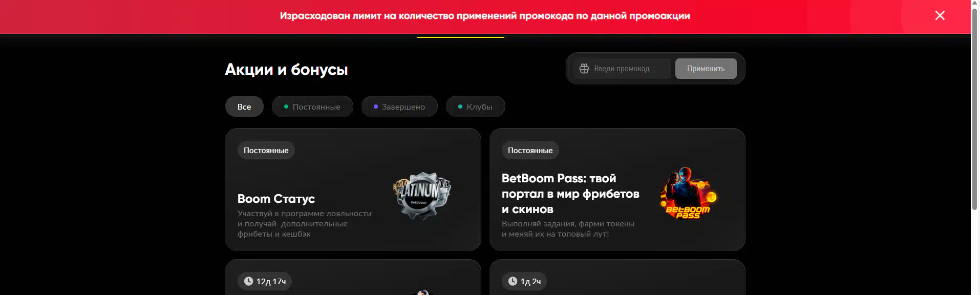This screenshot has height=295, width=980.
Task: Click the clock icon next to '12д 17ч'
Action: [248, 281]
